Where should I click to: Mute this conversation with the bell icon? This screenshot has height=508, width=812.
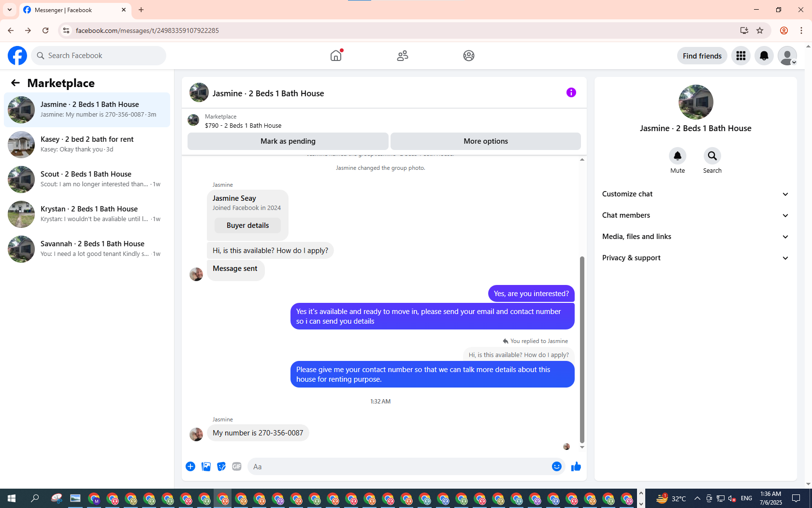[678, 156]
